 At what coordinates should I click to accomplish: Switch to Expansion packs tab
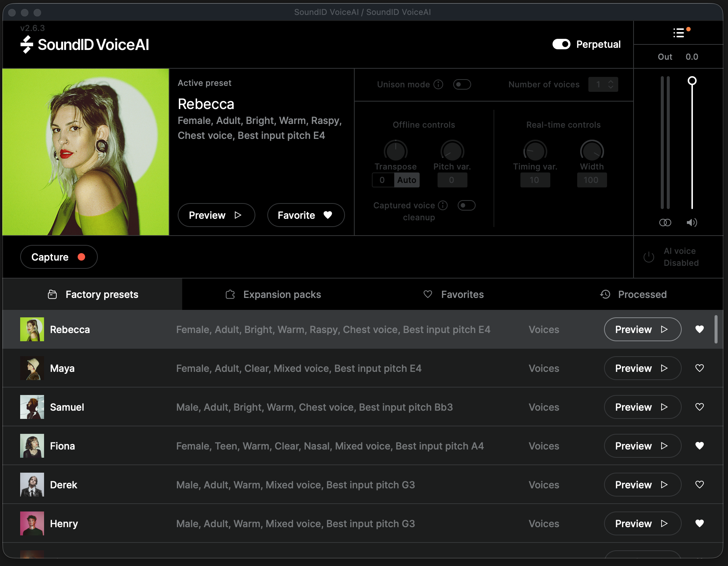click(x=273, y=294)
